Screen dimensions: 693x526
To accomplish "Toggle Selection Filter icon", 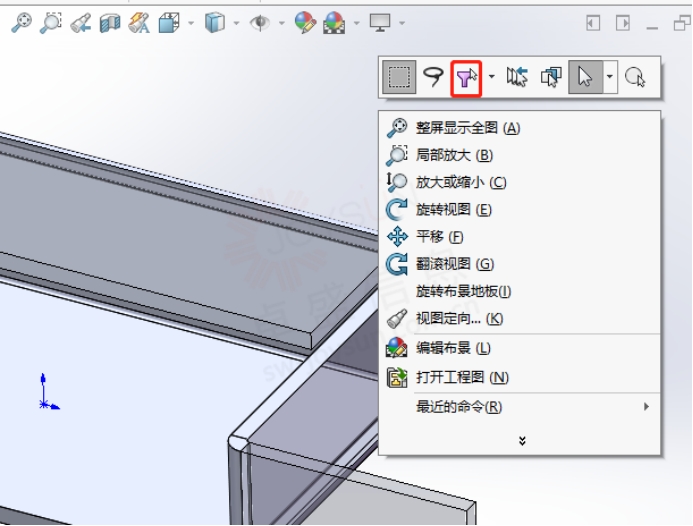I will click(466, 78).
